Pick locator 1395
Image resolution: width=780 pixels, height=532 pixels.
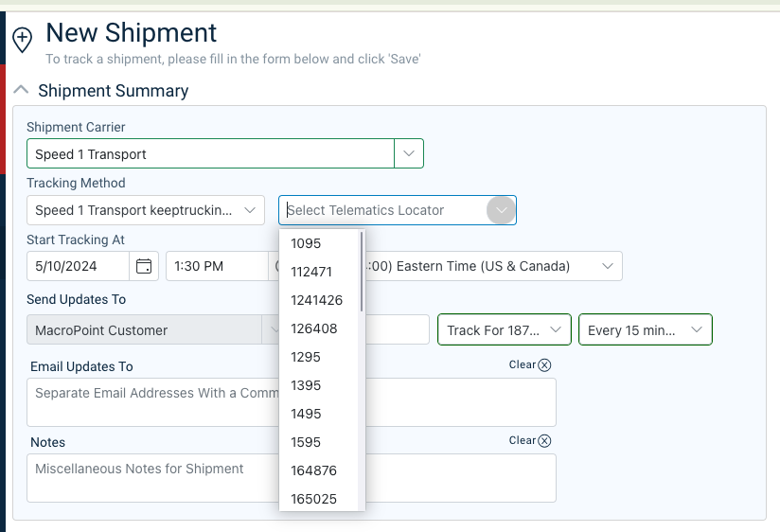click(318, 385)
